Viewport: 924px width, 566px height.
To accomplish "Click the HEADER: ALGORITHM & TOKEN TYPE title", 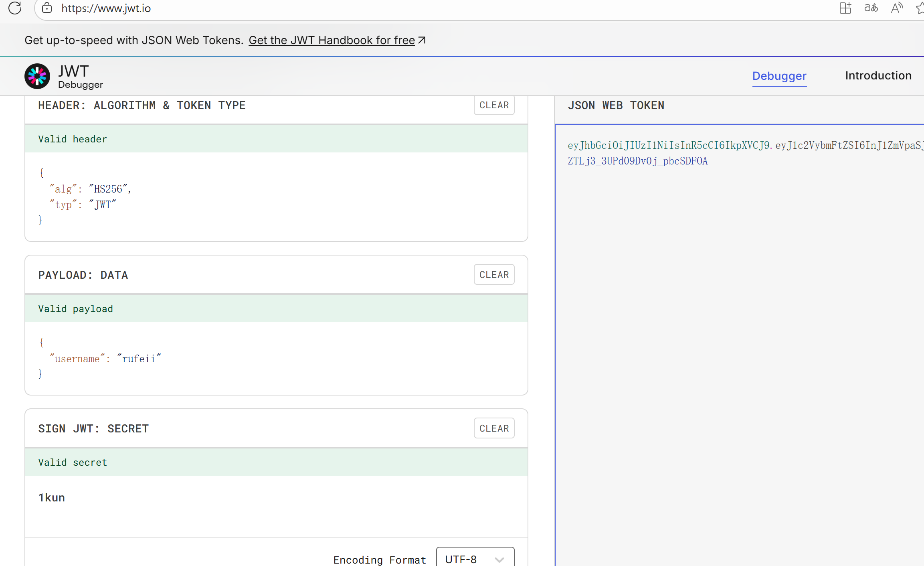I will pyautogui.click(x=142, y=105).
